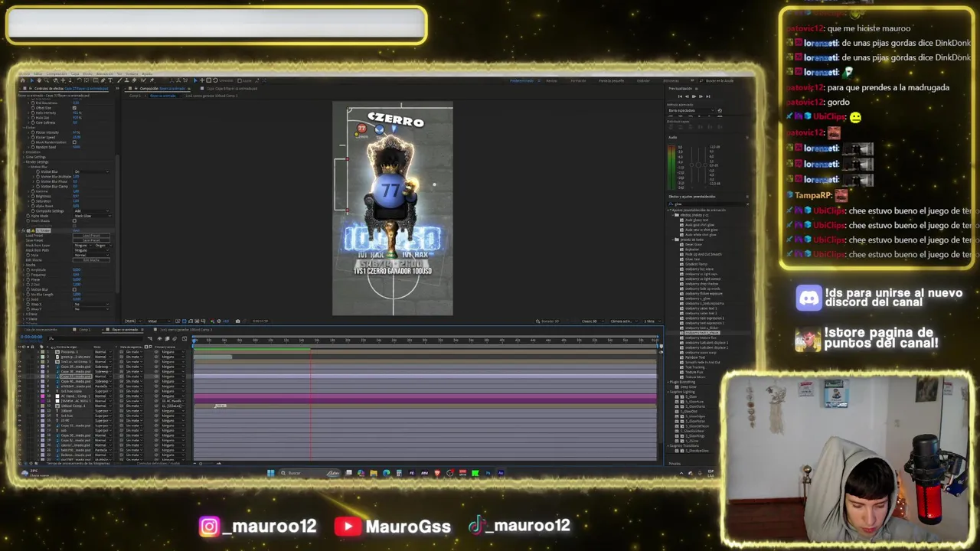Open the Windows Start menu
980x551 pixels.
click(x=270, y=473)
